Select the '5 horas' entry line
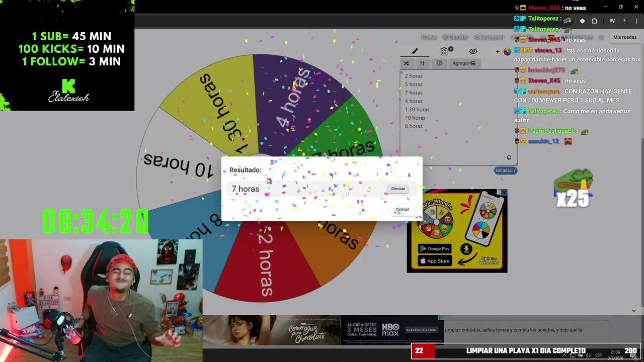The width and height of the screenshot is (644, 362). (x=414, y=84)
